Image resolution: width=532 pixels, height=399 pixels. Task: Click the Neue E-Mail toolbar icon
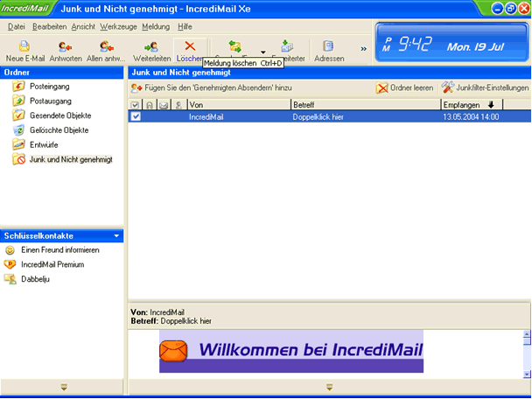click(x=24, y=46)
